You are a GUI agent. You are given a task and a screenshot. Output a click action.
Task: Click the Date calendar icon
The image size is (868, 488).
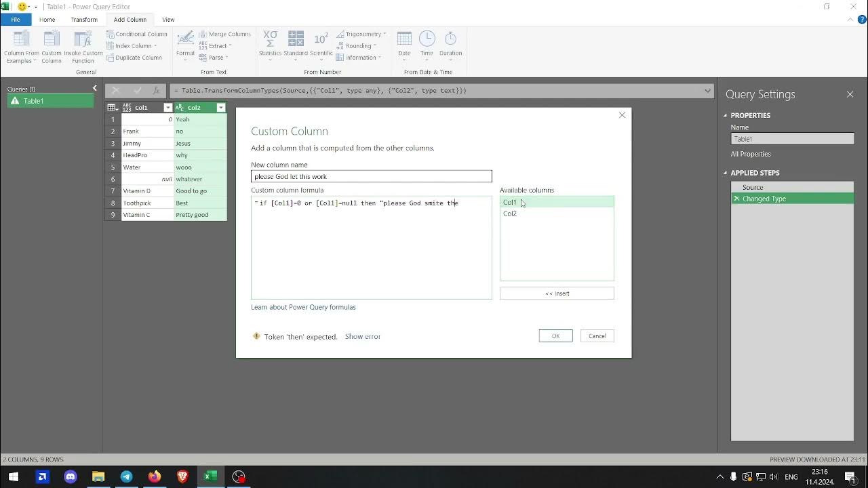coord(404,39)
